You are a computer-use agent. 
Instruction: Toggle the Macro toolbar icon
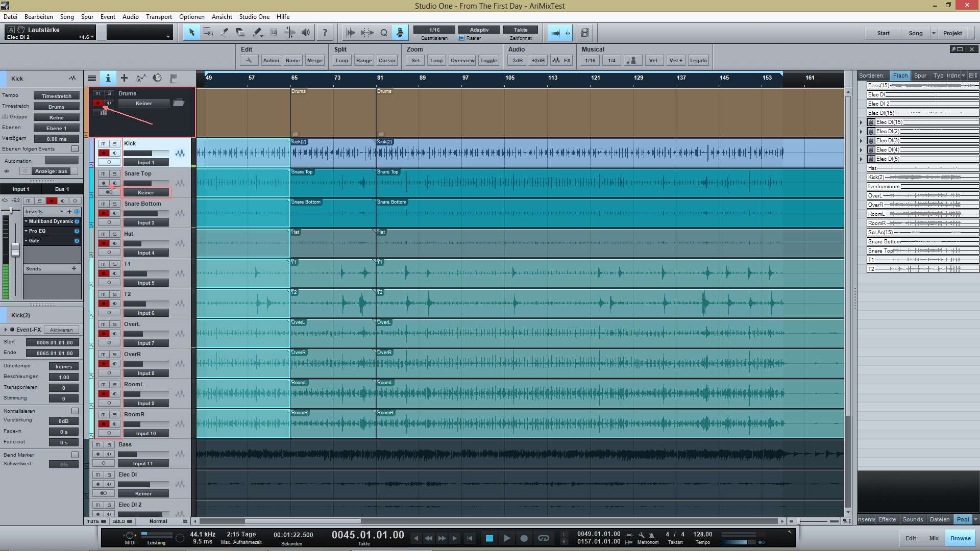400,33
